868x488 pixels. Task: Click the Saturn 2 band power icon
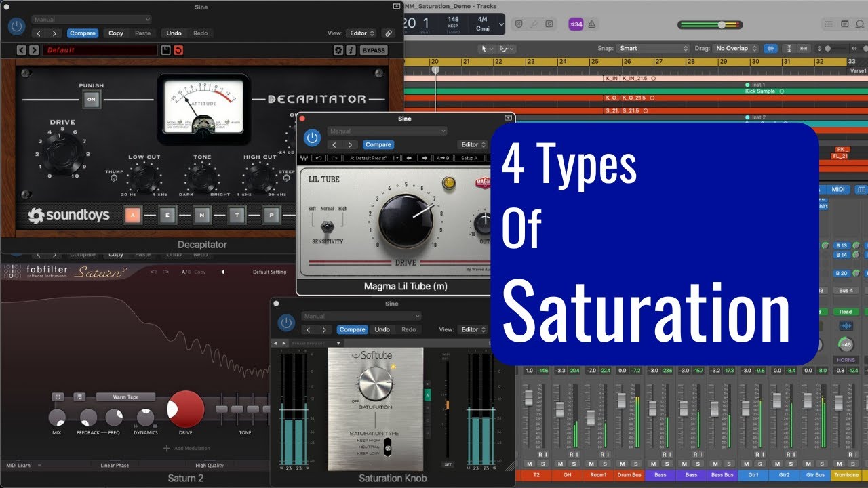click(x=58, y=396)
